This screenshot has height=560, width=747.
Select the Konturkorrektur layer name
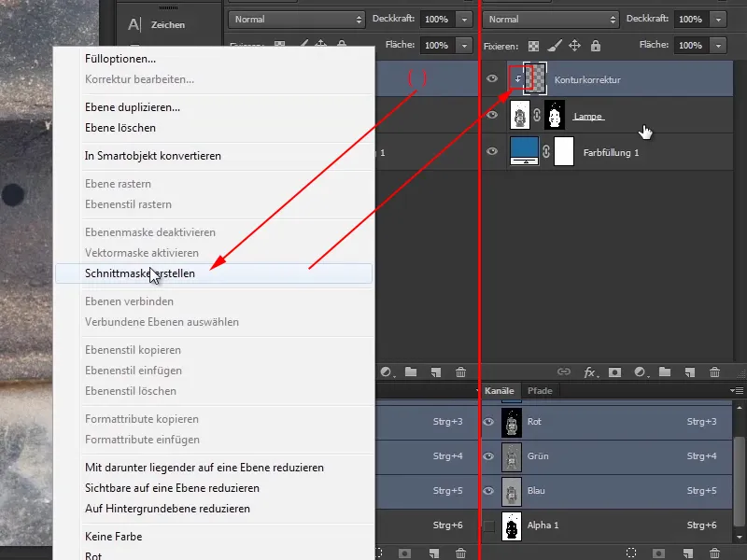pos(587,80)
